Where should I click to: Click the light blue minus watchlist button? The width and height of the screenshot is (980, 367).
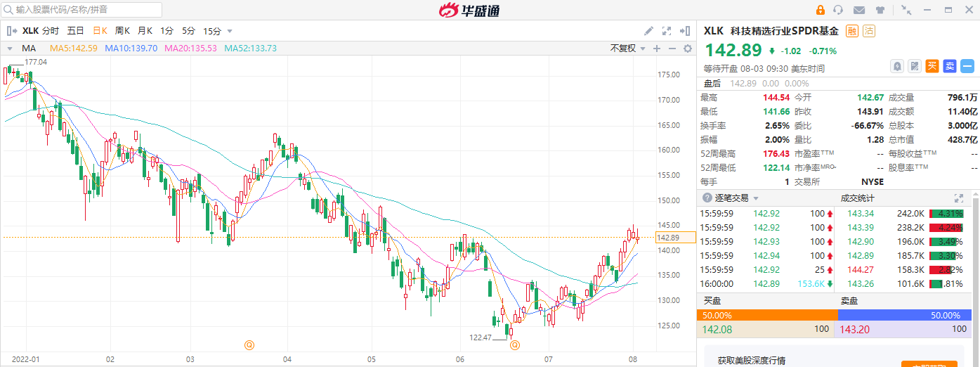(x=967, y=66)
